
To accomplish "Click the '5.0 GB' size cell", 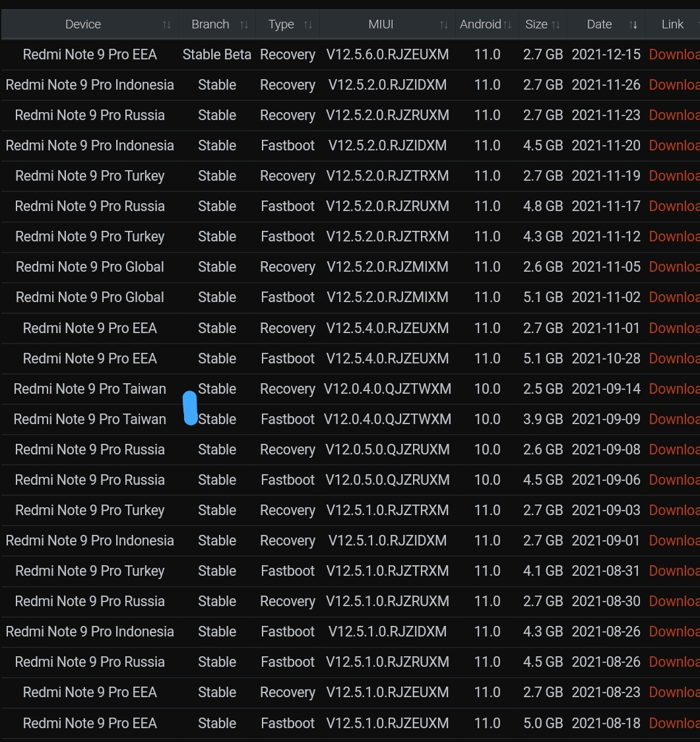I will tap(543, 723).
